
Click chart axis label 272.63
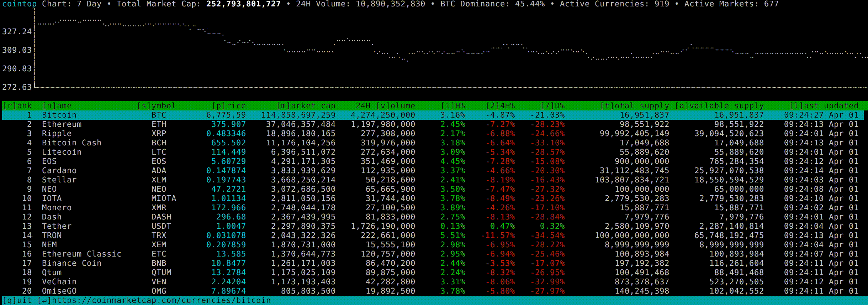(x=17, y=87)
